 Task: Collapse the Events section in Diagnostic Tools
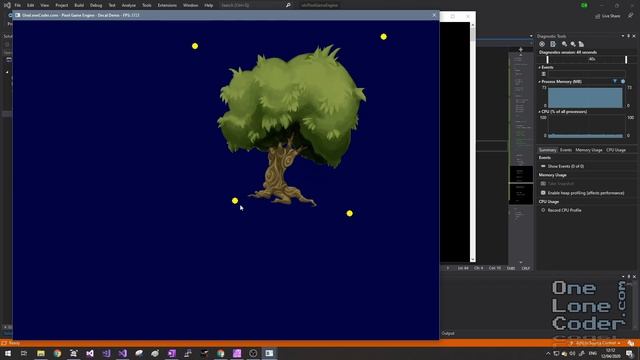click(540, 67)
